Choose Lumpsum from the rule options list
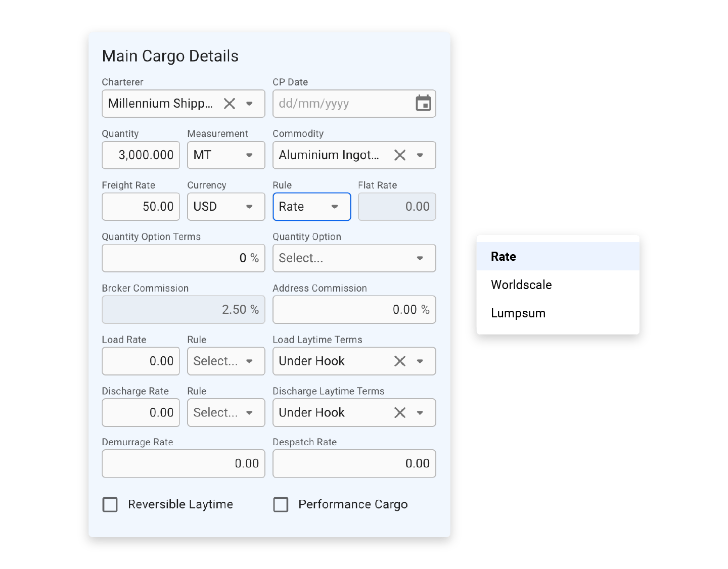The image size is (728, 569). coord(558,313)
